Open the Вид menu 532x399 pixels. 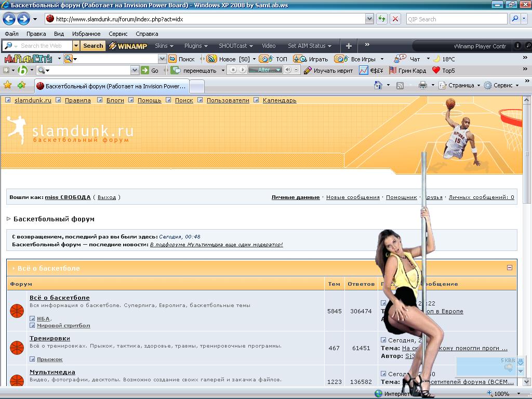pos(59,34)
